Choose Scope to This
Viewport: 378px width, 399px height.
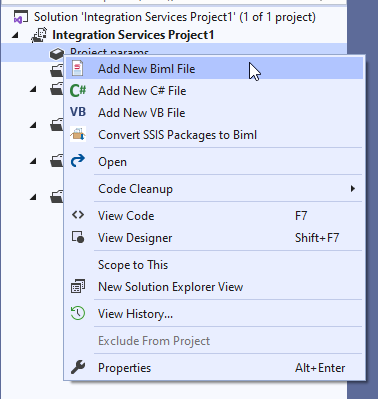pos(214,264)
